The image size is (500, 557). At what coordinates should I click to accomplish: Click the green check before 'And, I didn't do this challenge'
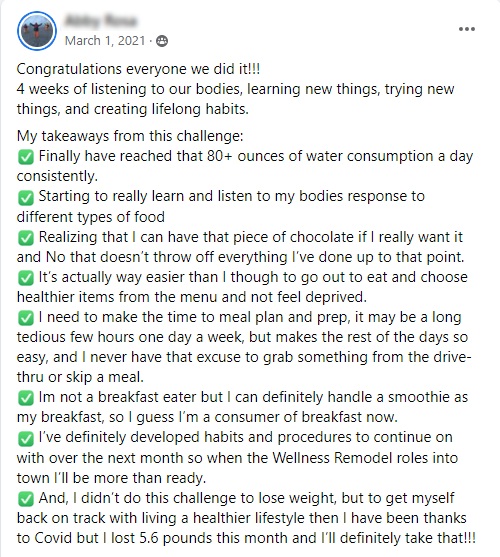[26, 499]
